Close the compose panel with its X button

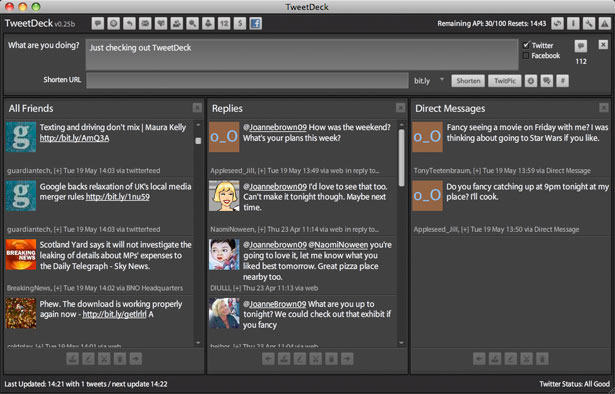pyautogui.click(x=603, y=45)
